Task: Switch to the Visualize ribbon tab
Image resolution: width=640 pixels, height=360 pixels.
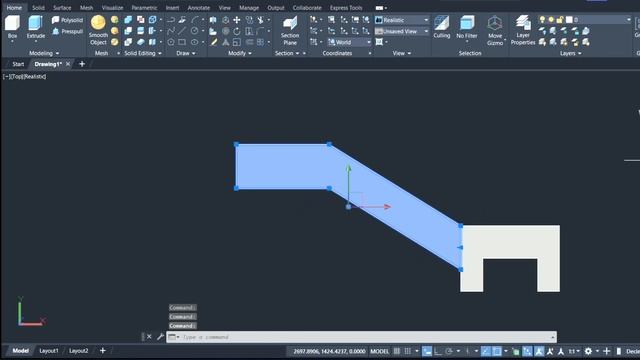Action: click(x=112, y=7)
